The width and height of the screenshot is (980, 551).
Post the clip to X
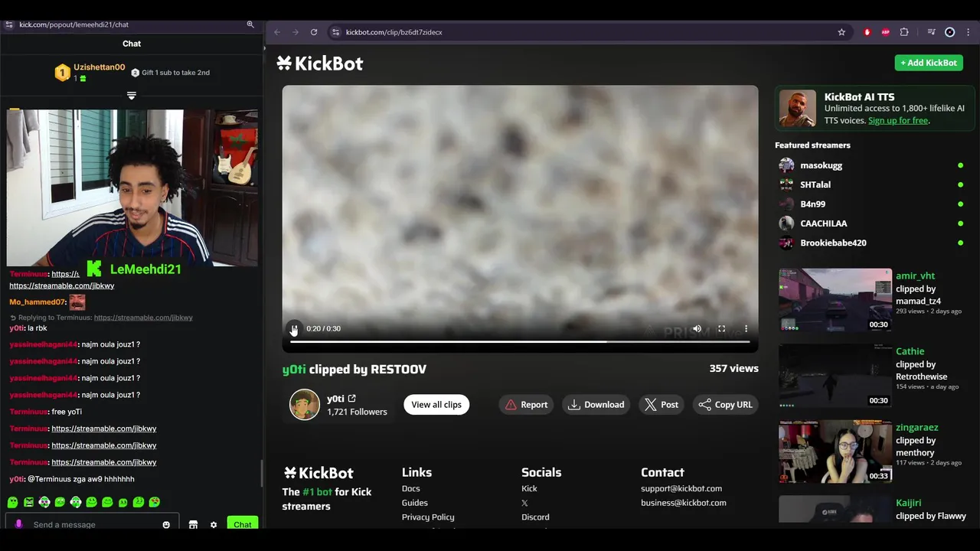coord(661,405)
